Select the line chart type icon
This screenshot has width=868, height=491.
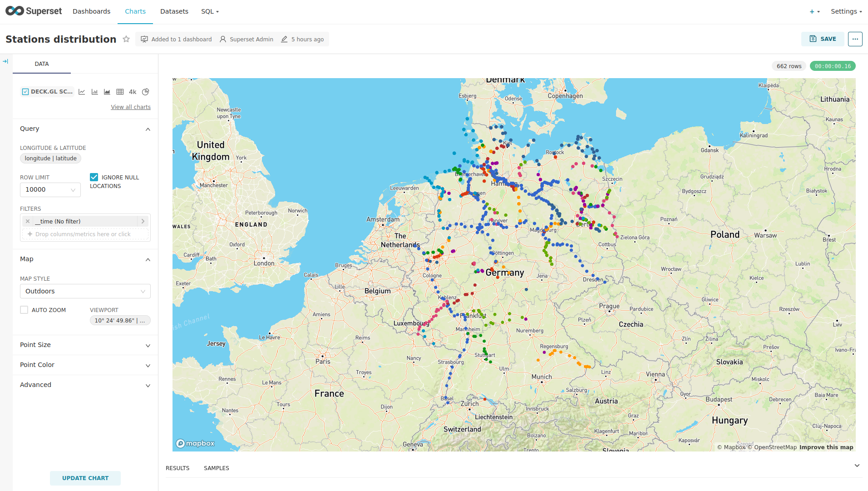[x=82, y=92]
